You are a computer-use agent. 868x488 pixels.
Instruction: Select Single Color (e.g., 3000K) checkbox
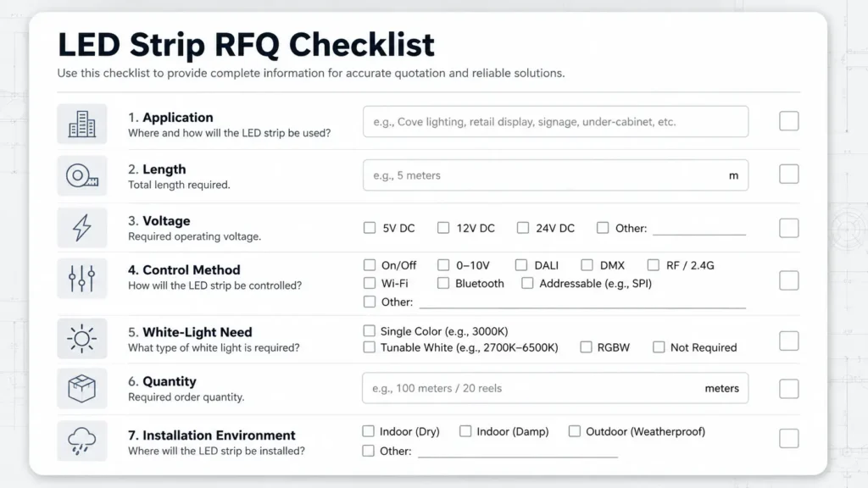[369, 331]
